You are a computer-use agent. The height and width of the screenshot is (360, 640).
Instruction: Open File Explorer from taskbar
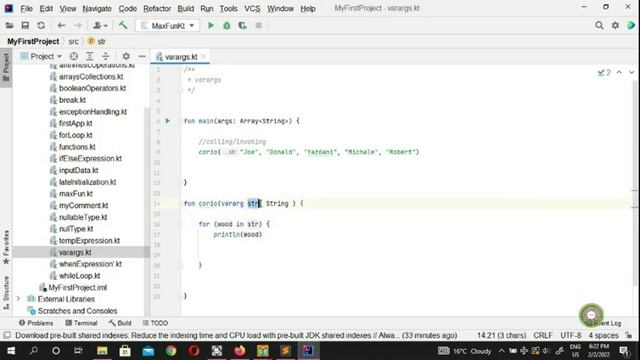[102, 351]
